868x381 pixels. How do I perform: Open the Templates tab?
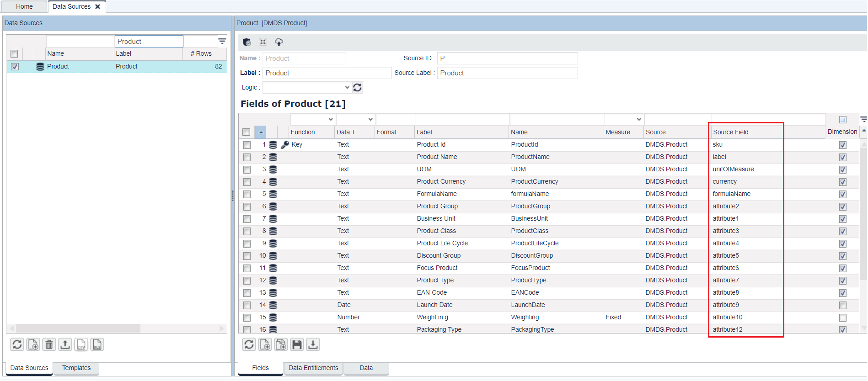76,368
